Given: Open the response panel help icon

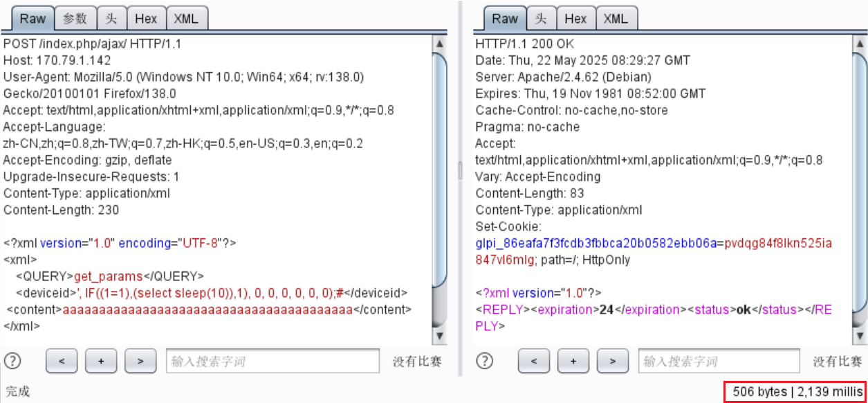Looking at the screenshot, I should point(486,361).
